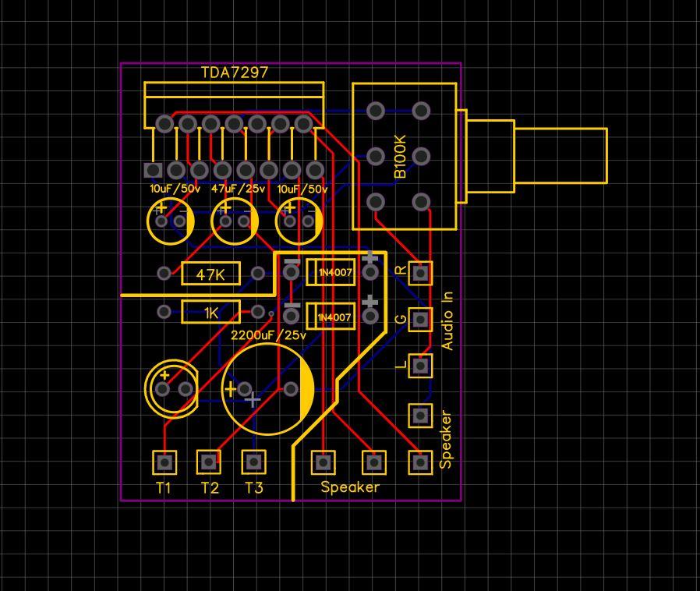Click the potentiometer shaft outline

pos(560,155)
